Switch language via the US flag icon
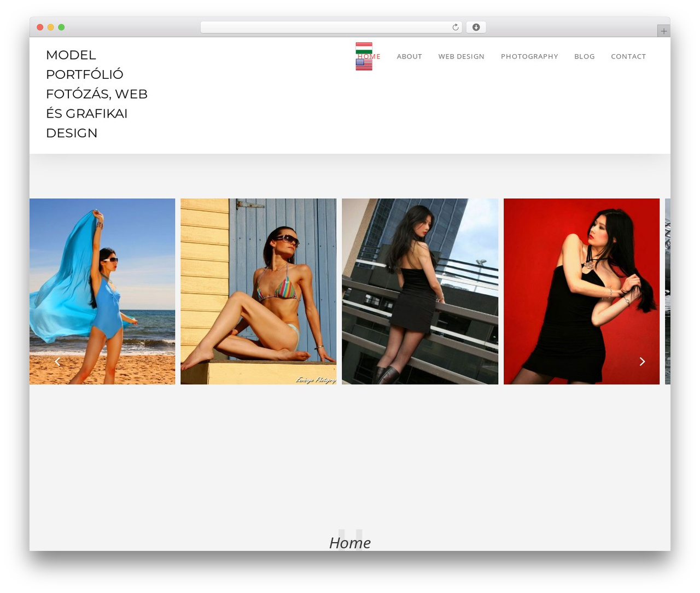700x593 pixels. pos(364,65)
